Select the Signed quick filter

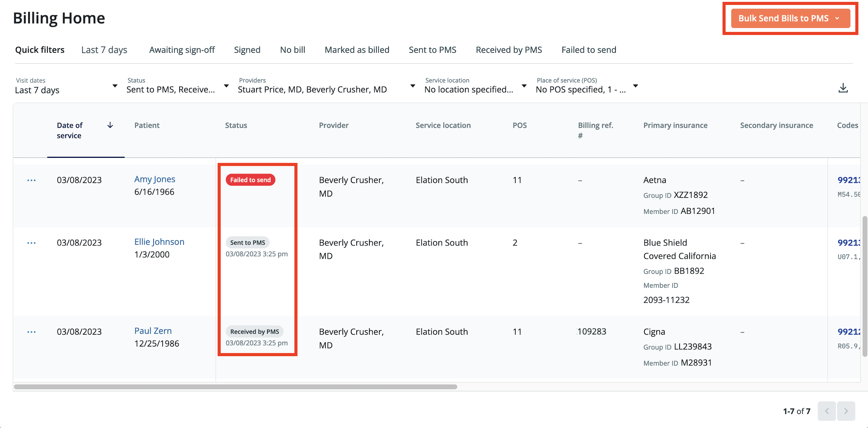pyautogui.click(x=247, y=50)
